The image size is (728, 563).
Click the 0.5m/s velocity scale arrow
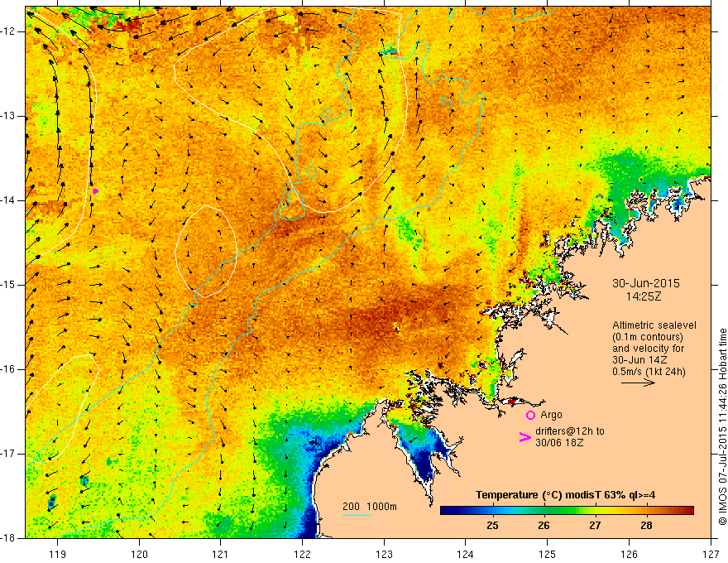click(639, 383)
